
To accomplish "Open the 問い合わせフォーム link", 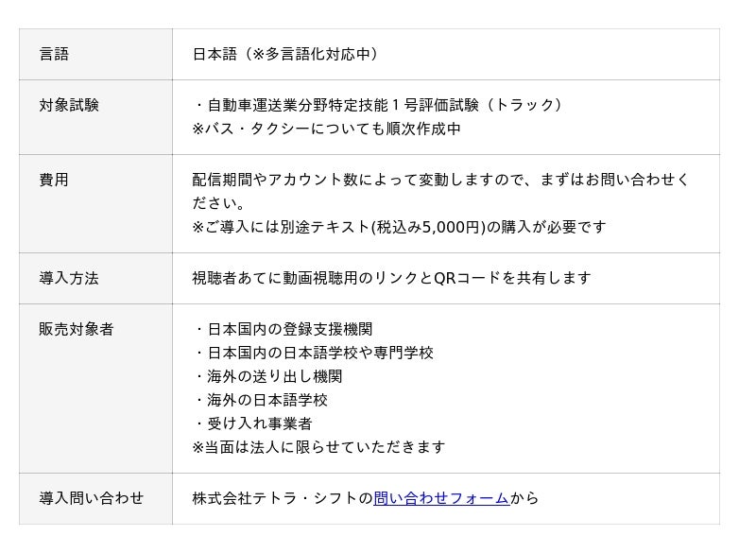I will pos(441,498).
